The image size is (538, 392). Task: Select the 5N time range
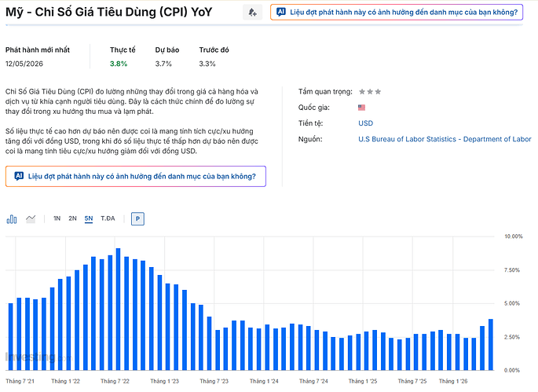pos(89,218)
